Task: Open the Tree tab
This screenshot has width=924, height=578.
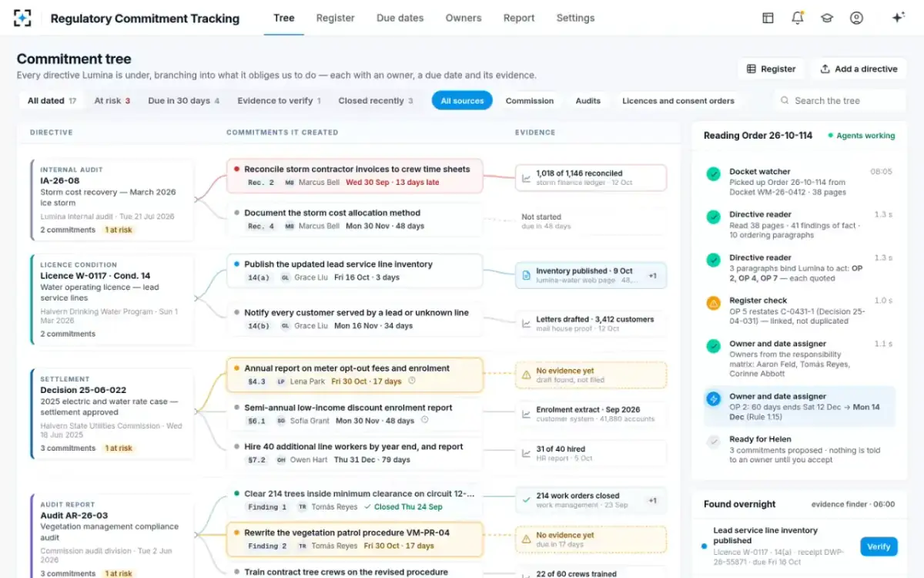Action: coord(284,18)
